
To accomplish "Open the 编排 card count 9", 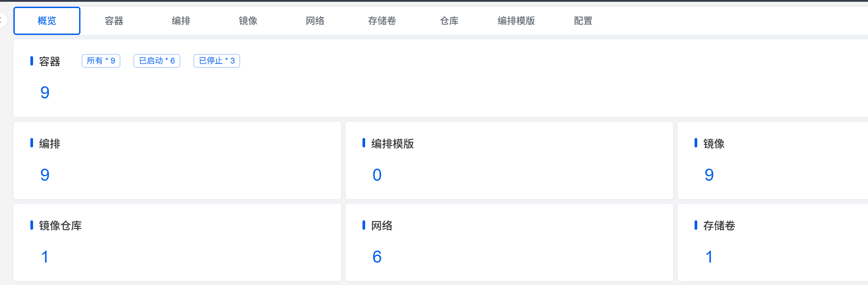I will click(45, 175).
